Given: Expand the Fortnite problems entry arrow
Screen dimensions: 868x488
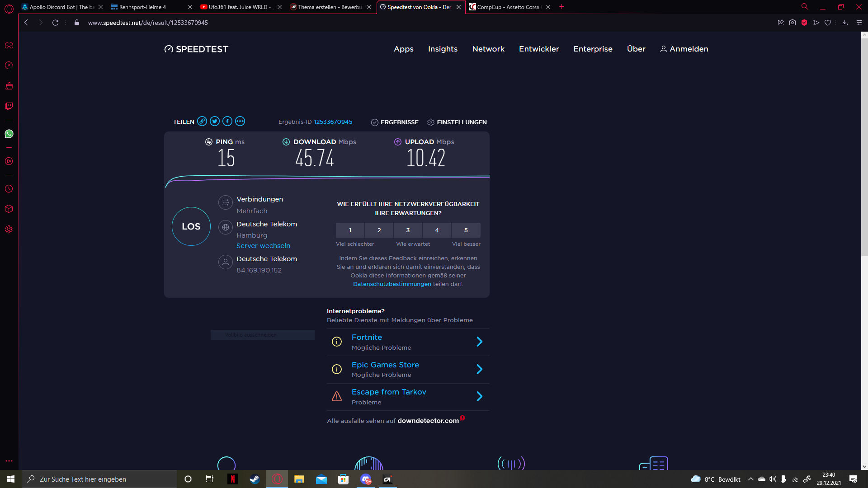Looking at the screenshot, I should click(480, 342).
